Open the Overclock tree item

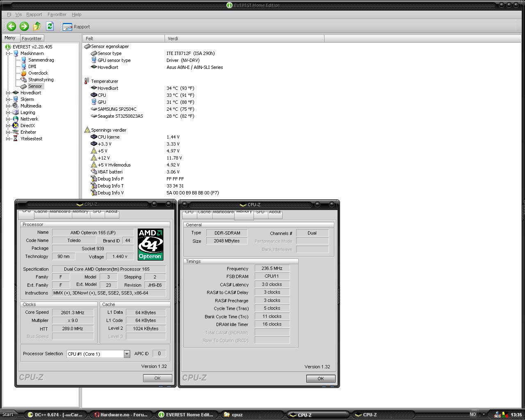click(38, 73)
